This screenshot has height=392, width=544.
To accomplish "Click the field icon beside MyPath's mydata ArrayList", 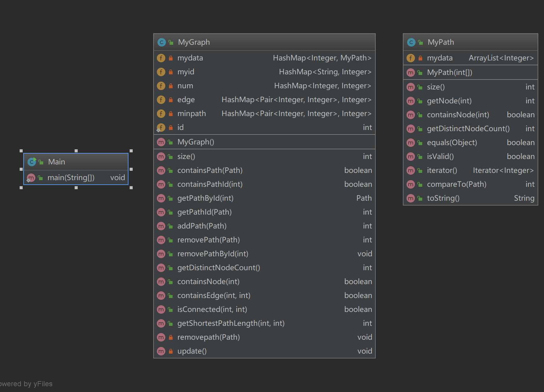I will click(411, 58).
